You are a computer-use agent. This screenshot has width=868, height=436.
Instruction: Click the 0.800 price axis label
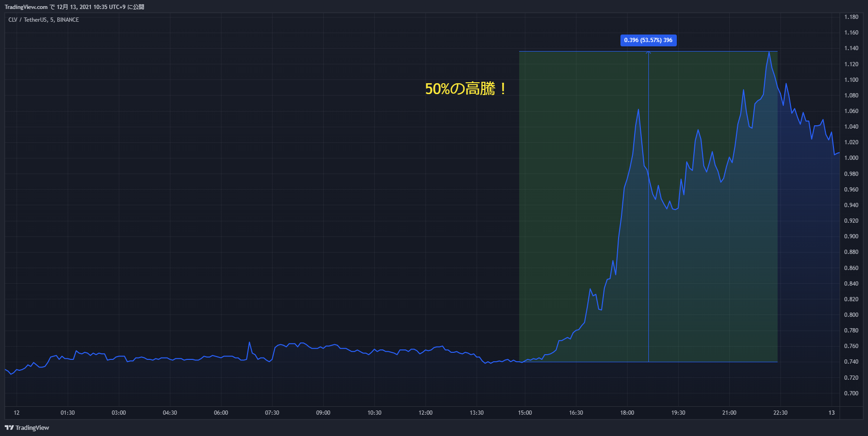click(x=851, y=315)
